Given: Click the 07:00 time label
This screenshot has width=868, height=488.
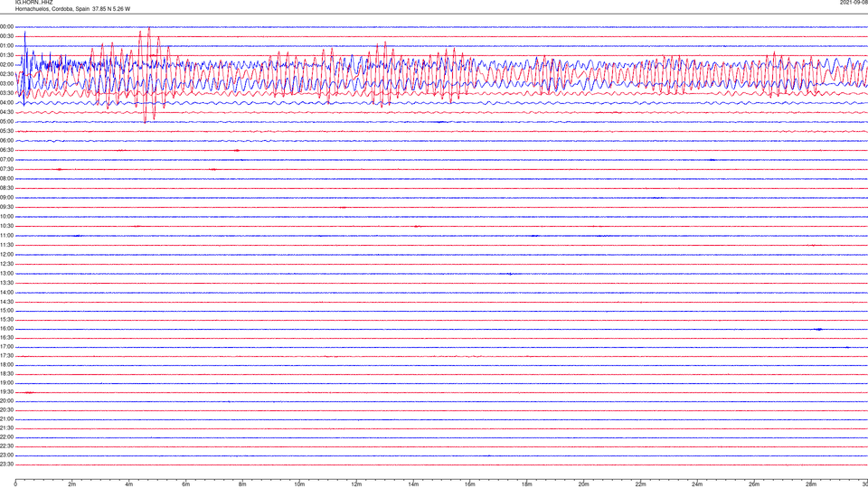Looking at the screenshot, I should pyautogui.click(x=6, y=159).
